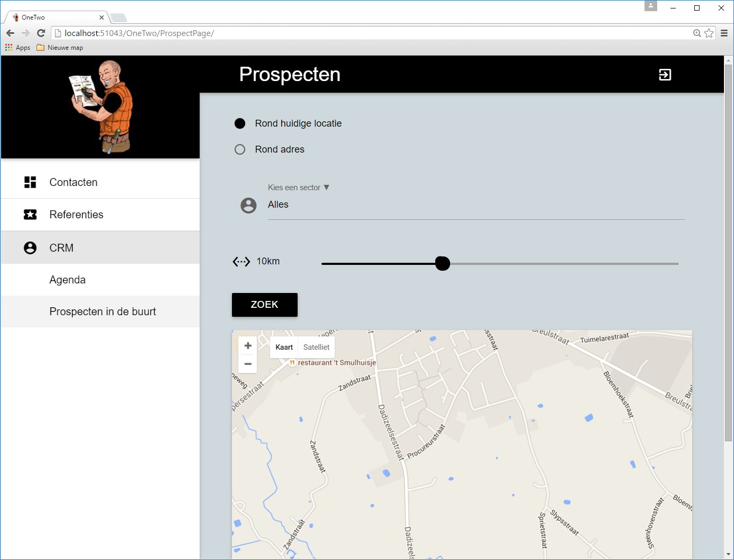Click the right end of the distance slider track
This screenshot has width=734, height=560.
[x=676, y=263]
